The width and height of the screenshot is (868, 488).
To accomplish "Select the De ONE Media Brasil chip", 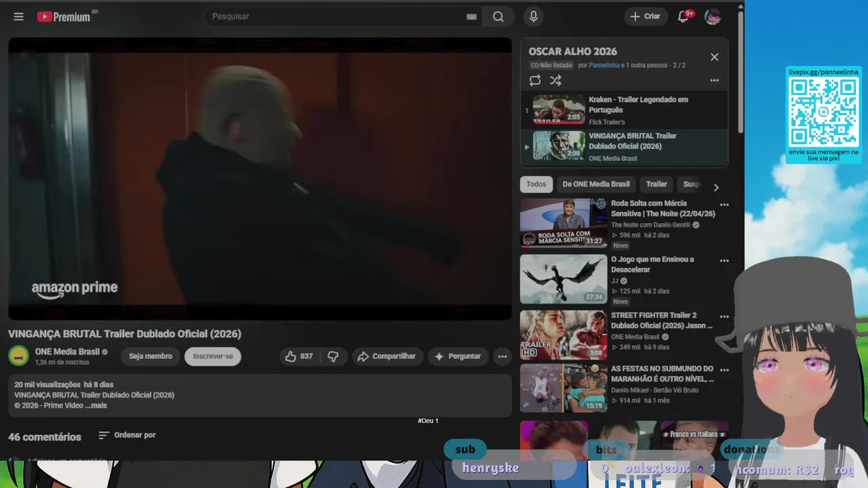I will coord(596,184).
